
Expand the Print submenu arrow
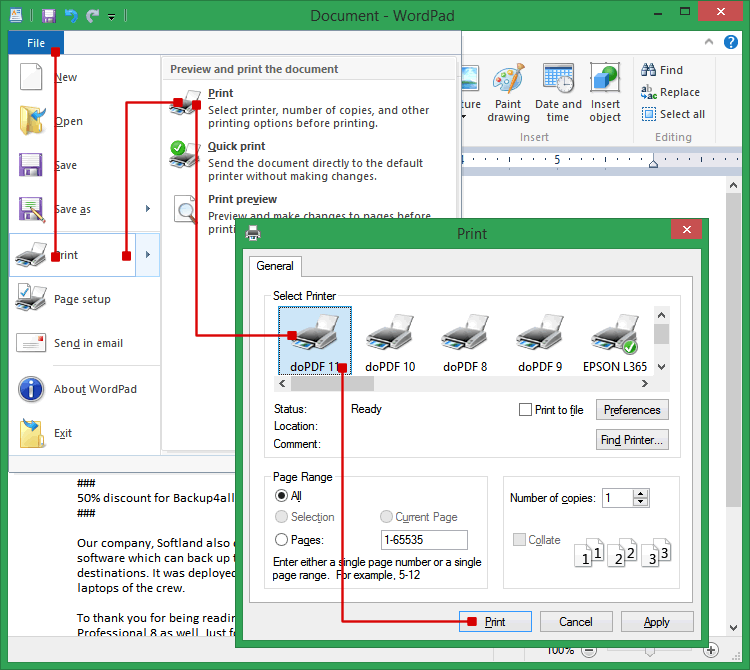[x=148, y=254]
